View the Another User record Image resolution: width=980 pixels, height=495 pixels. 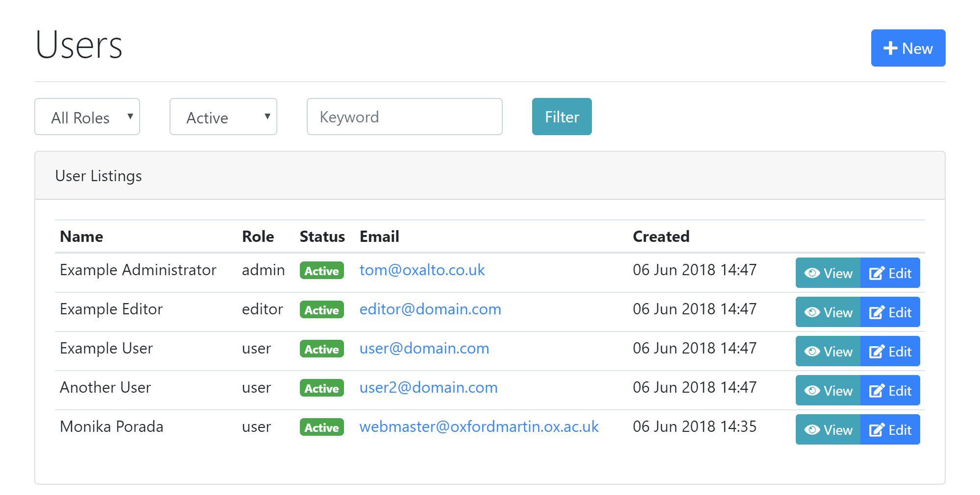click(828, 391)
